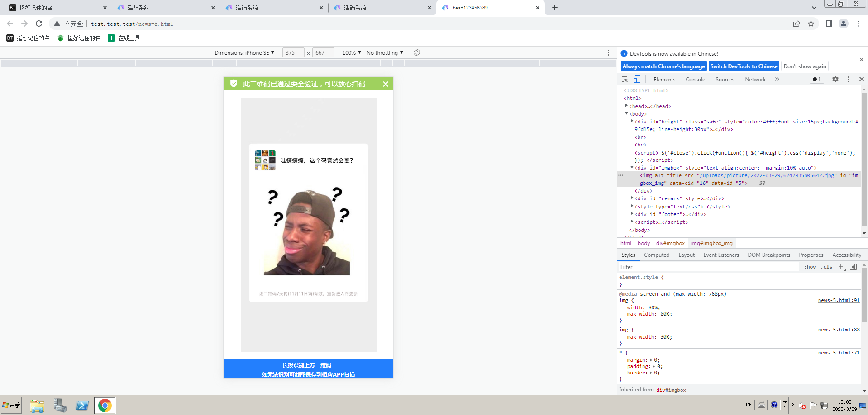Collapse the div id imgbox node

tap(632, 167)
